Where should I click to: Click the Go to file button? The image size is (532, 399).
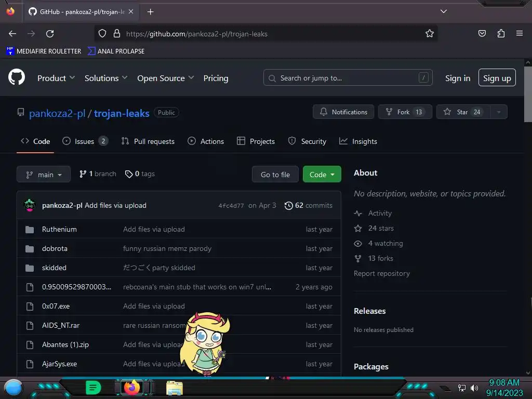275,174
